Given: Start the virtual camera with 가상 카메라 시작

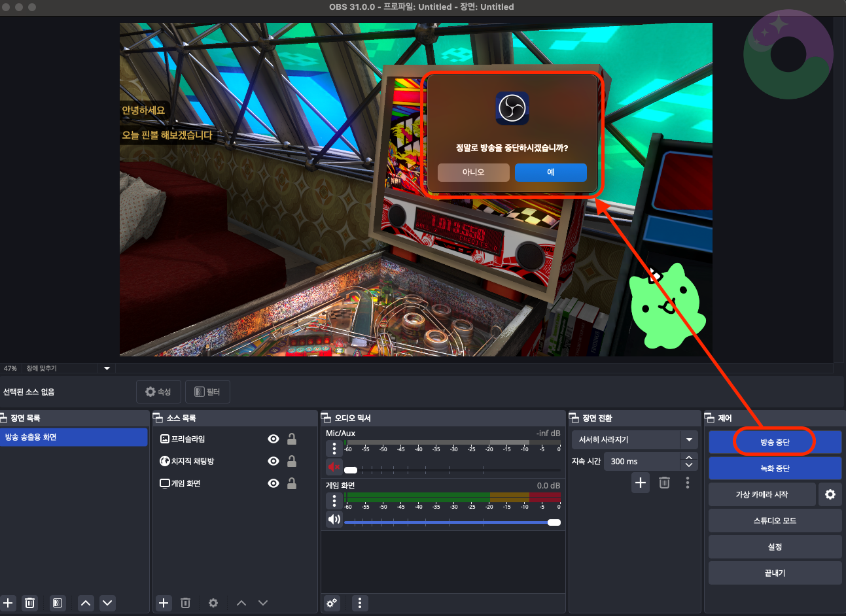Looking at the screenshot, I should [x=762, y=494].
